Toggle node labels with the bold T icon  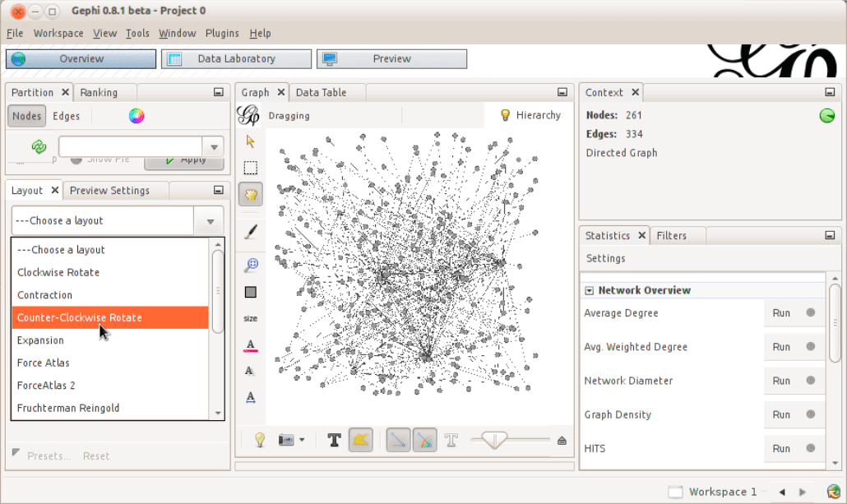pyautogui.click(x=334, y=440)
